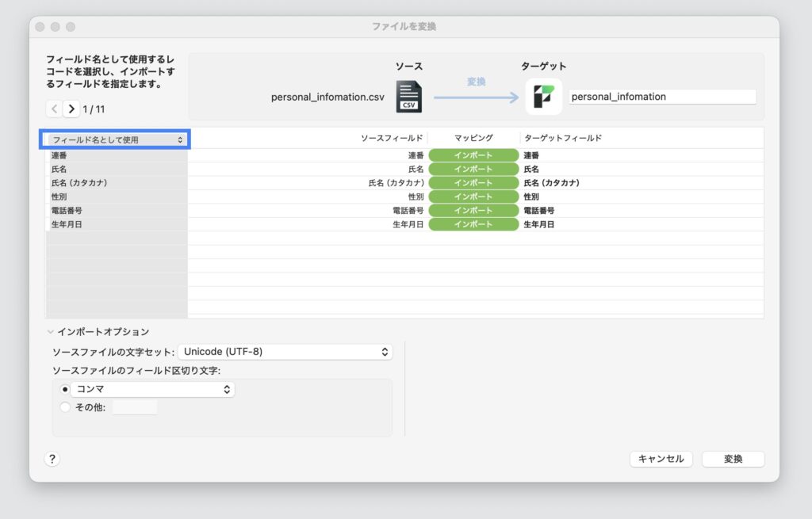Click the green インポート mapping for 性別
The width and height of the screenshot is (812, 519).
tap(473, 196)
